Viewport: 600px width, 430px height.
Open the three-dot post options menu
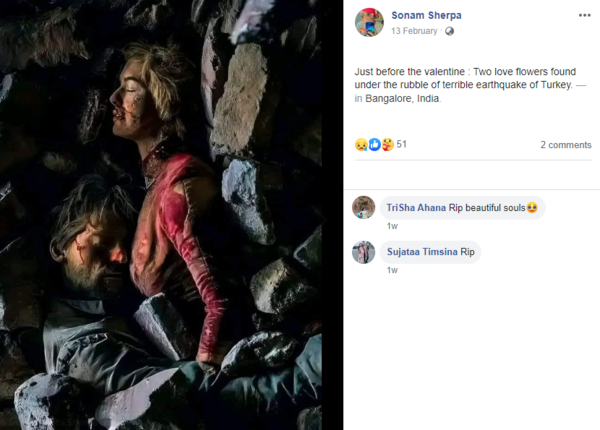click(584, 16)
